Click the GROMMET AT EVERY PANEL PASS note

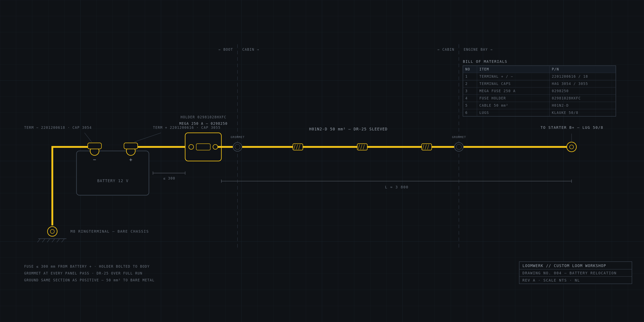click(x=83, y=273)
